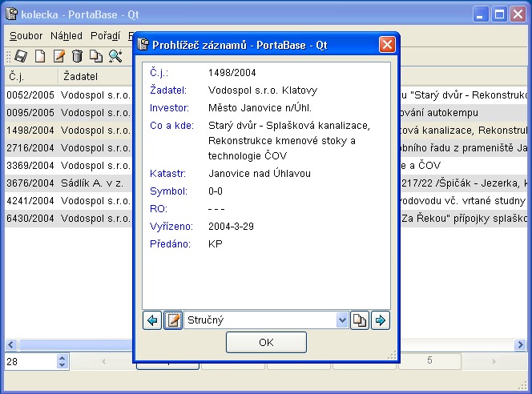Click the Delete row trash can icon
Viewport: 532px width, 394px height.
(x=78, y=56)
